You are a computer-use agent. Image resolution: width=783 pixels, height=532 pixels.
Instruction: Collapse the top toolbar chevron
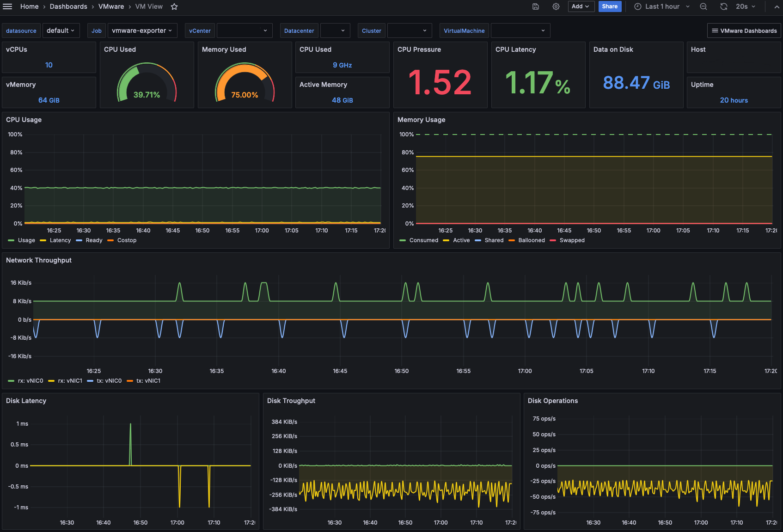[777, 6]
